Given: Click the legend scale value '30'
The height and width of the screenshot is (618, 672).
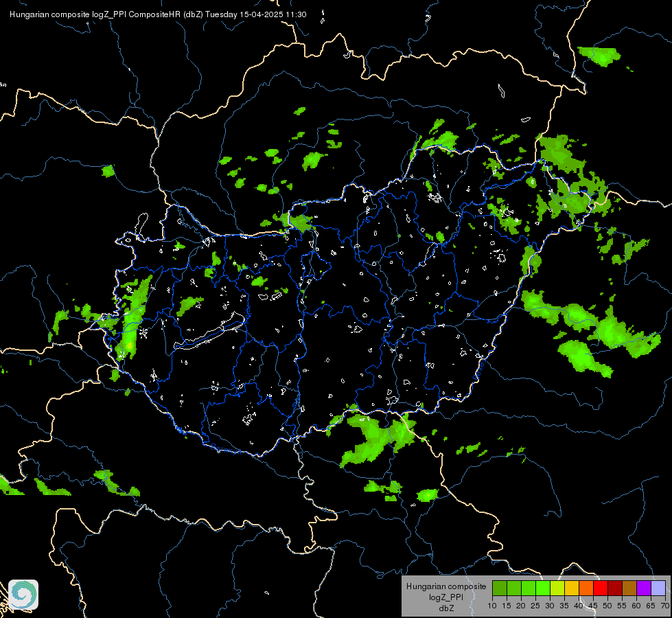Looking at the screenshot, I should pyautogui.click(x=550, y=606).
